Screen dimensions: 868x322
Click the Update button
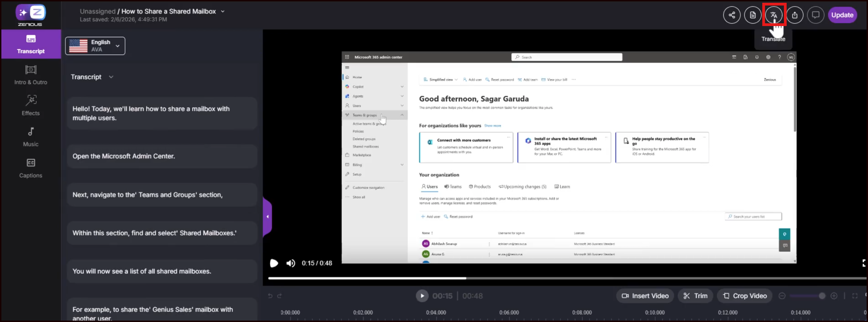point(842,15)
